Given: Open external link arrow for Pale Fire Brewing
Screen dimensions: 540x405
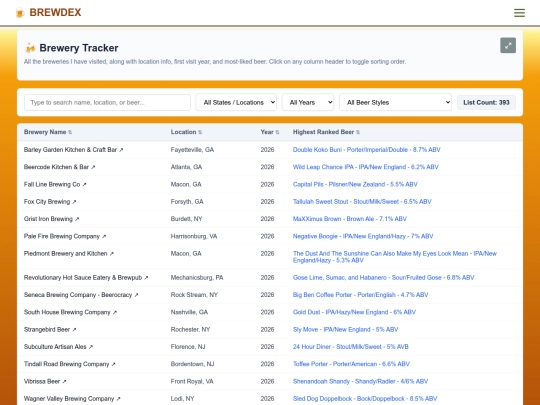Looking at the screenshot, I should coord(104,237).
